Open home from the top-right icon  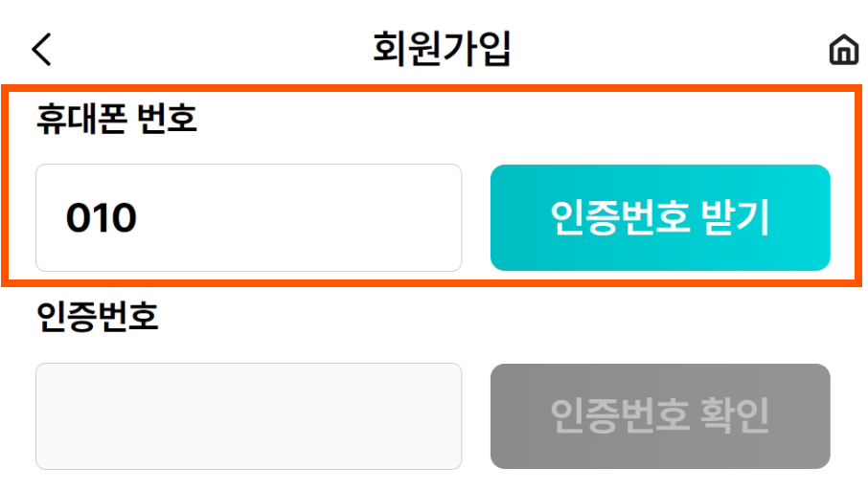point(843,50)
